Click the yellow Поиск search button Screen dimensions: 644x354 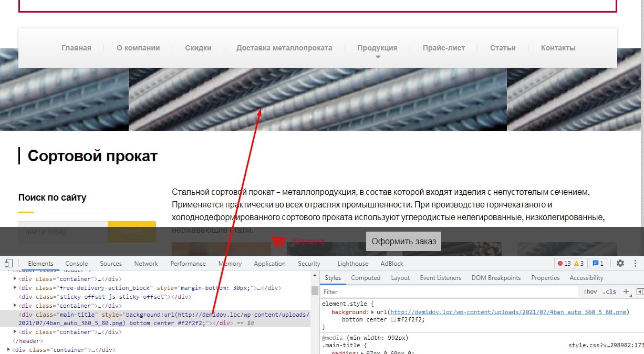[132, 232]
